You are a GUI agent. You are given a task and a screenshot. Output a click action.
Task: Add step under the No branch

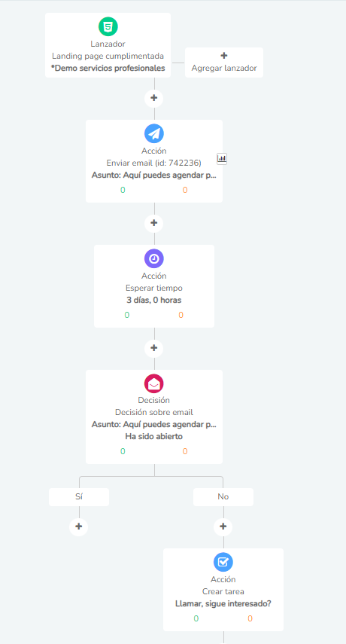pos(223,526)
